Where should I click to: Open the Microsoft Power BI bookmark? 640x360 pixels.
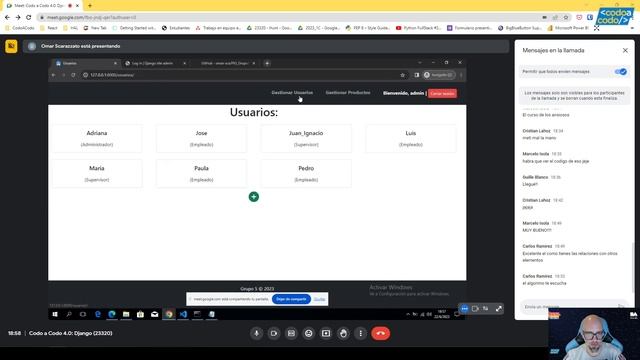(x=568, y=28)
